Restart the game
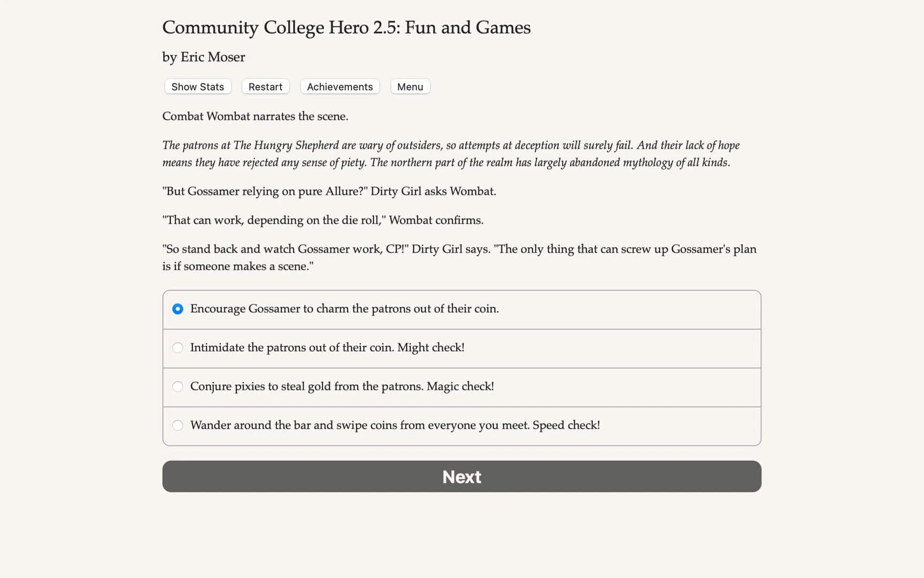The height and width of the screenshot is (578, 924). coord(265,86)
